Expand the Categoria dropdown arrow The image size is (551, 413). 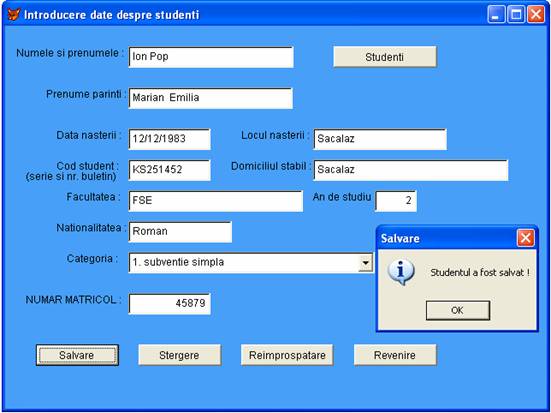click(x=365, y=263)
